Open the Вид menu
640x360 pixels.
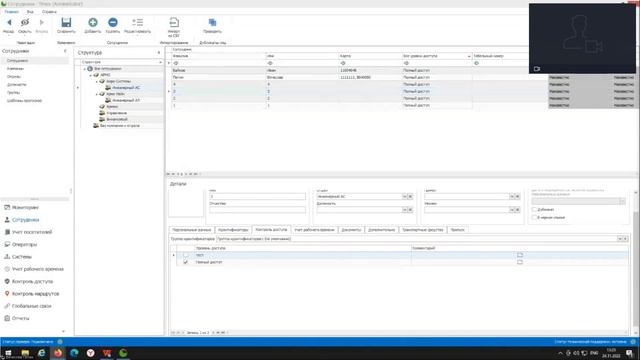[x=30, y=12]
